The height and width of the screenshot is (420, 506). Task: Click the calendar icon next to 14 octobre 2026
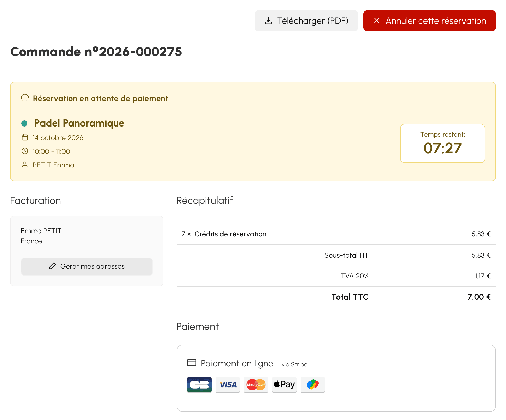25,137
